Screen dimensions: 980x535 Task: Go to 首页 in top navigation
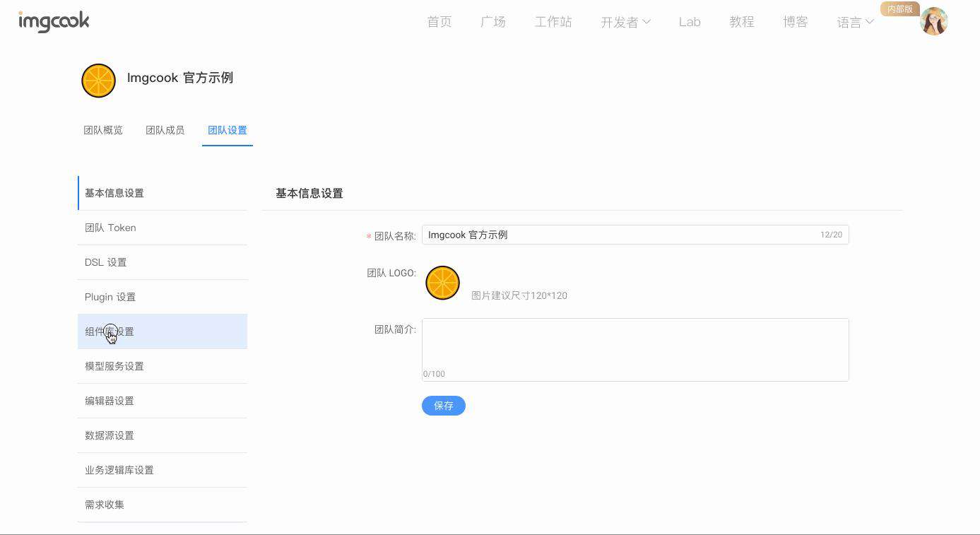tap(439, 22)
